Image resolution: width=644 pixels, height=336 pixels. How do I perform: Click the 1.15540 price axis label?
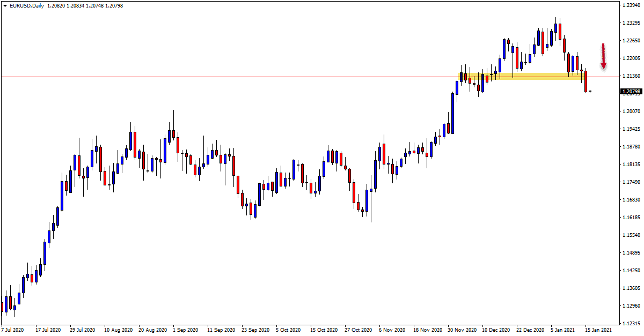click(x=631, y=235)
